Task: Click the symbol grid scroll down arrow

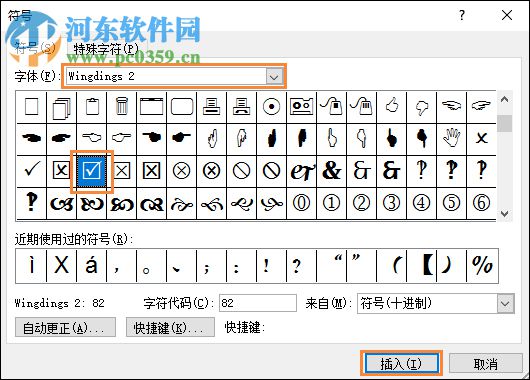Action: (x=505, y=213)
